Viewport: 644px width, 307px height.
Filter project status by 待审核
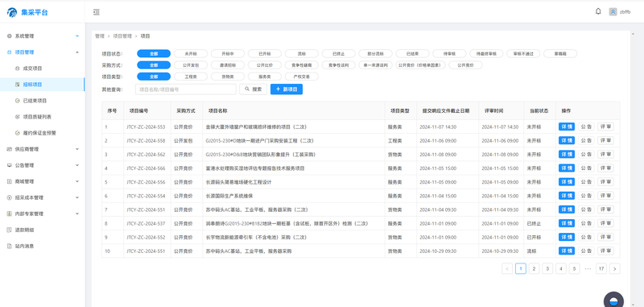[449, 53]
